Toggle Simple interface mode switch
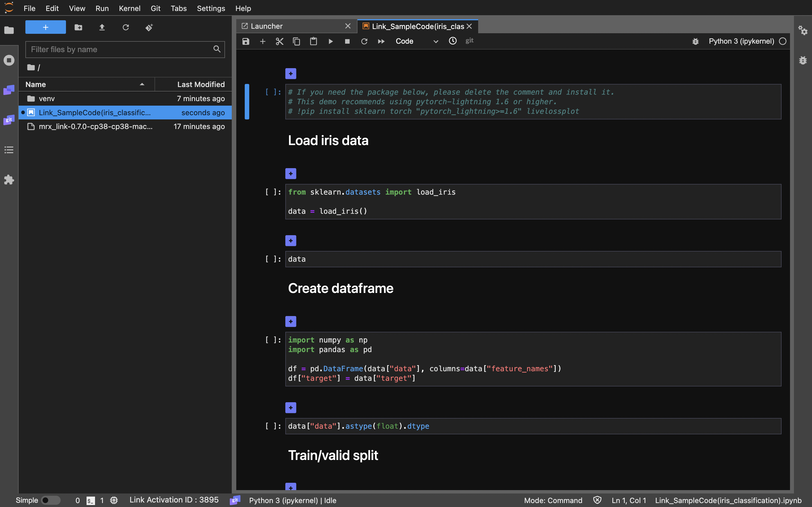Viewport: 812px width, 507px height. tap(50, 500)
